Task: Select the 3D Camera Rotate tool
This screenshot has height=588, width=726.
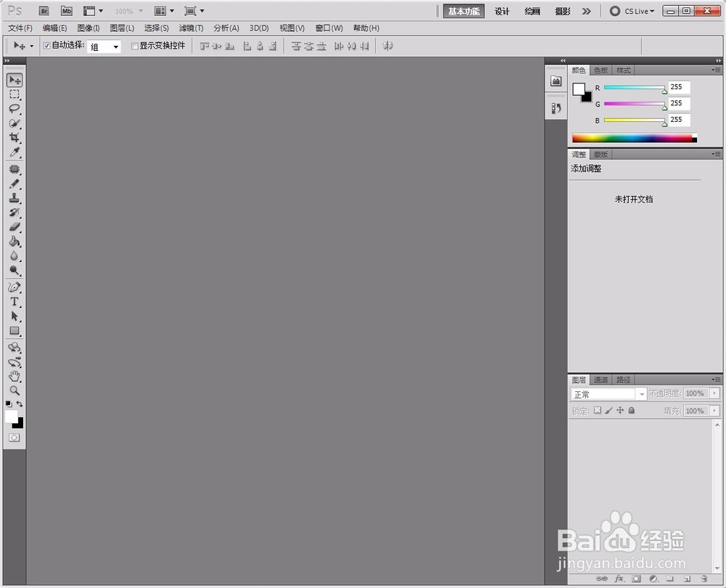Action: 15,362
